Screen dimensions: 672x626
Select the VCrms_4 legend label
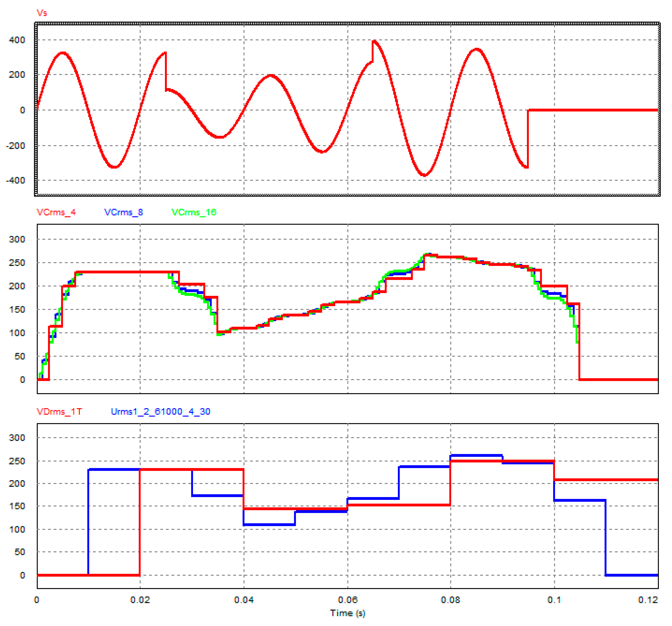[x=56, y=212]
